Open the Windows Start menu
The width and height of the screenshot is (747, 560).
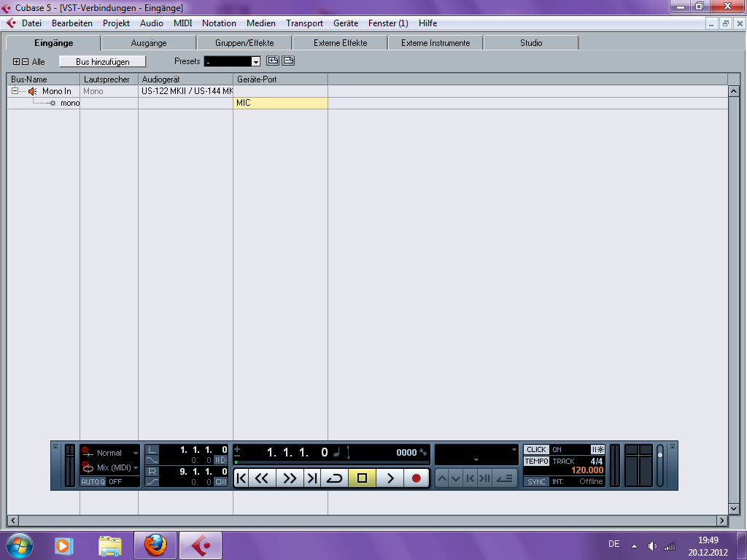pyautogui.click(x=19, y=545)
